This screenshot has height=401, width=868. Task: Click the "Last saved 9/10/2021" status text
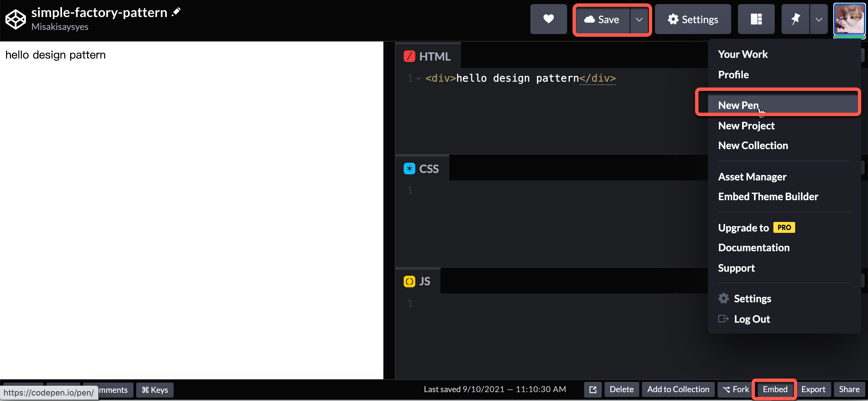(x=495, y=389)
